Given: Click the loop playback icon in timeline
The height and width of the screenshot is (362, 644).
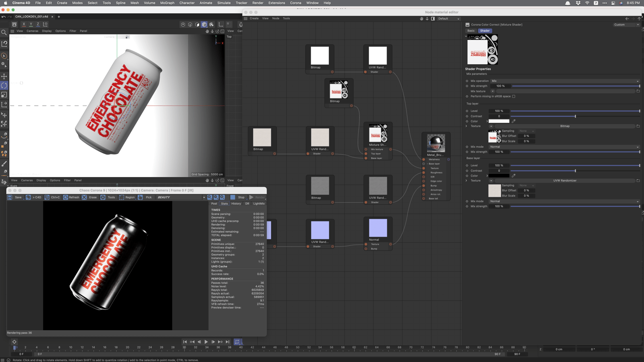Looking at the screenshot, I should 237,342.
